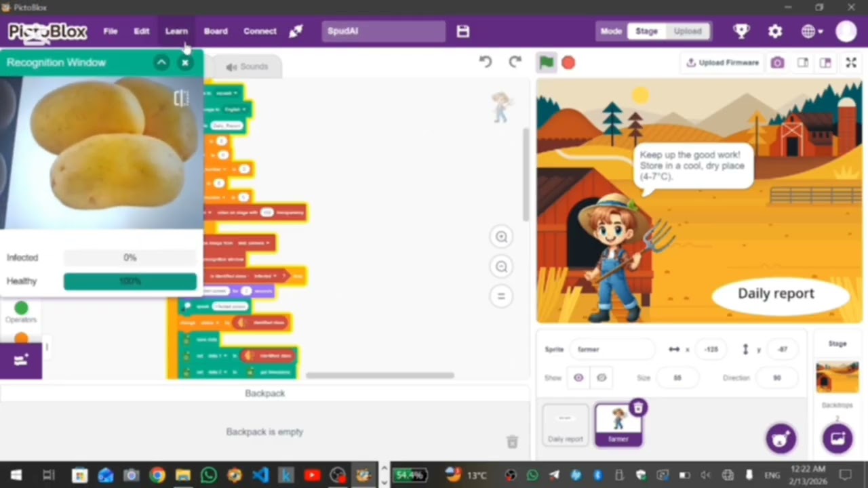This screenshot has width=868, height=488.
Task: Open the Connect menu
Action: 260,31
